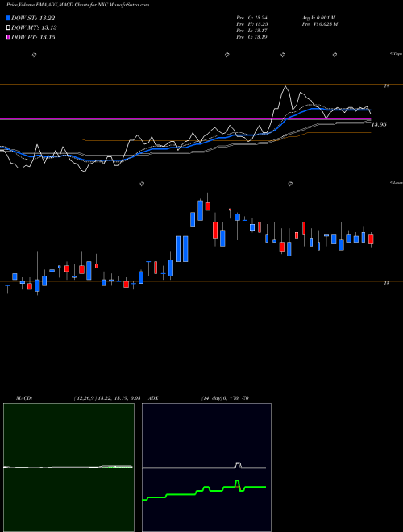Click the Avg V: 0.001 M value
The width and height of the screenshot is (403, 532).
pos(318,18)
